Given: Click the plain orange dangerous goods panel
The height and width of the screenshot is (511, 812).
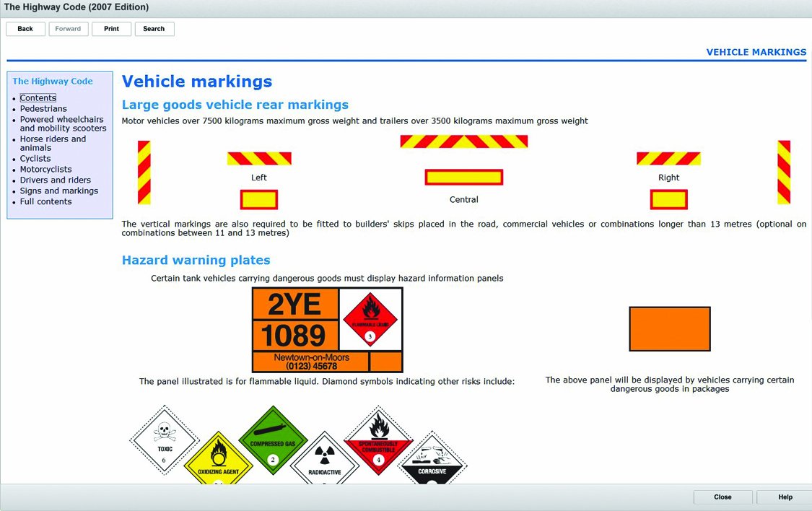Looking at the screenshot, I should pyautogui.click(x=669, y=329).
